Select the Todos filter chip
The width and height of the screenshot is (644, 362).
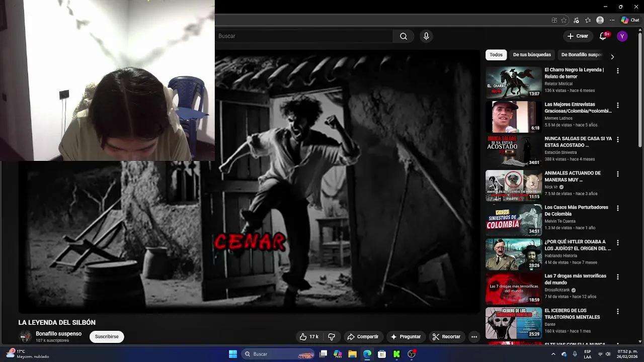(496, 55)
